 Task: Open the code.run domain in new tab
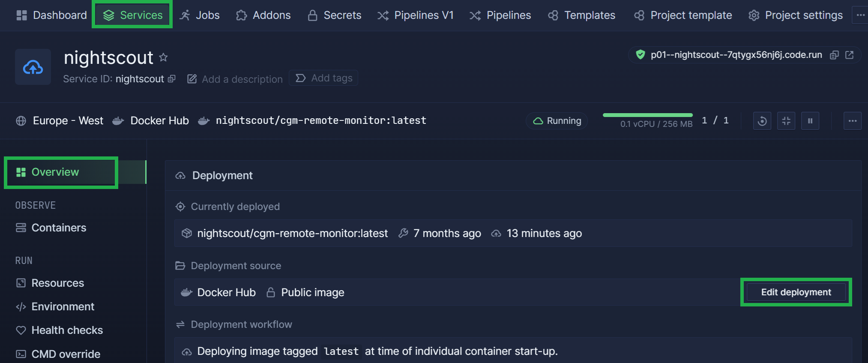(x=850, y=55)
